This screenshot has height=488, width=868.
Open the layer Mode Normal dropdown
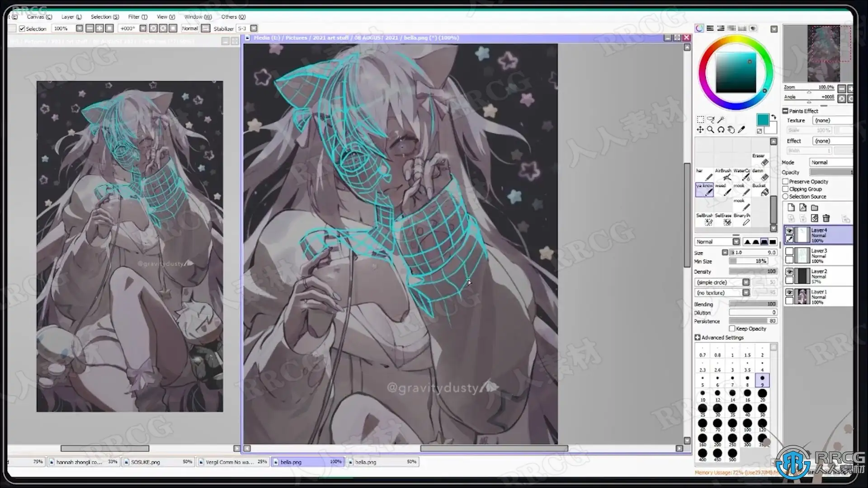pos(830,162)
